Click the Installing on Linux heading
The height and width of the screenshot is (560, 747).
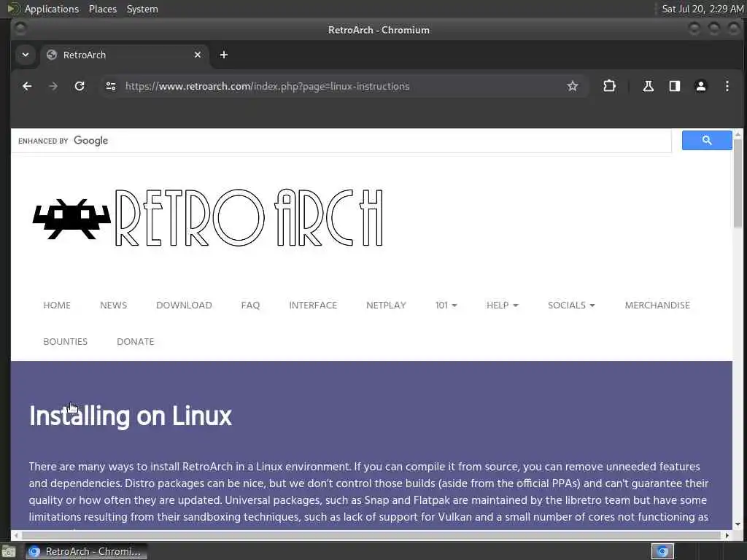131,416
